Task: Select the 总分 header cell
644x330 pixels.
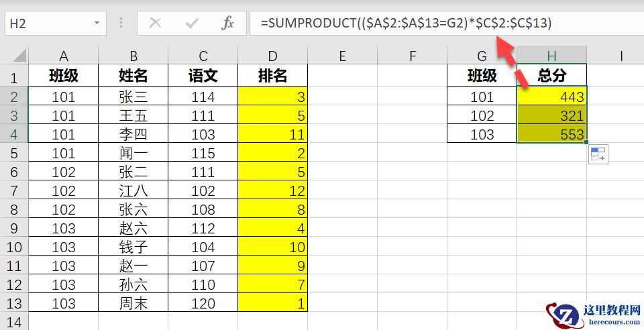Action: [551, 76]
